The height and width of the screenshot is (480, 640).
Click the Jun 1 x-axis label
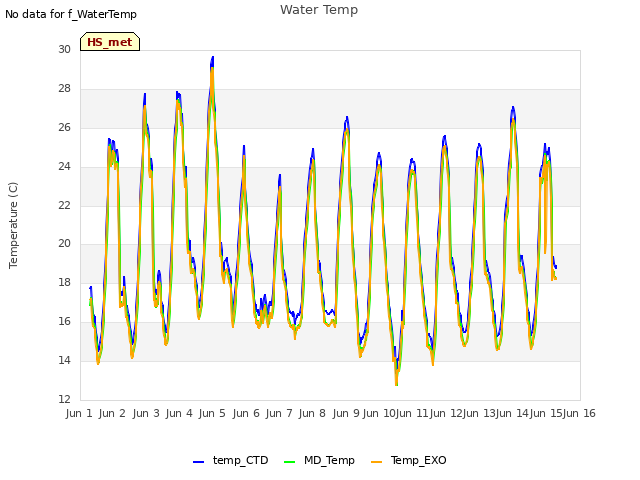[x=79, y=413]
